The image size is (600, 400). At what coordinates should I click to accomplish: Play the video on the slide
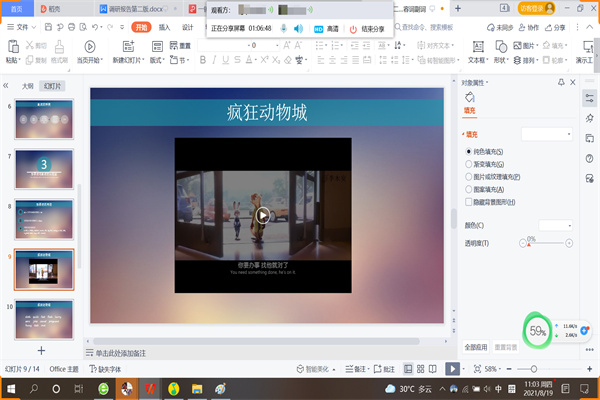263,214
